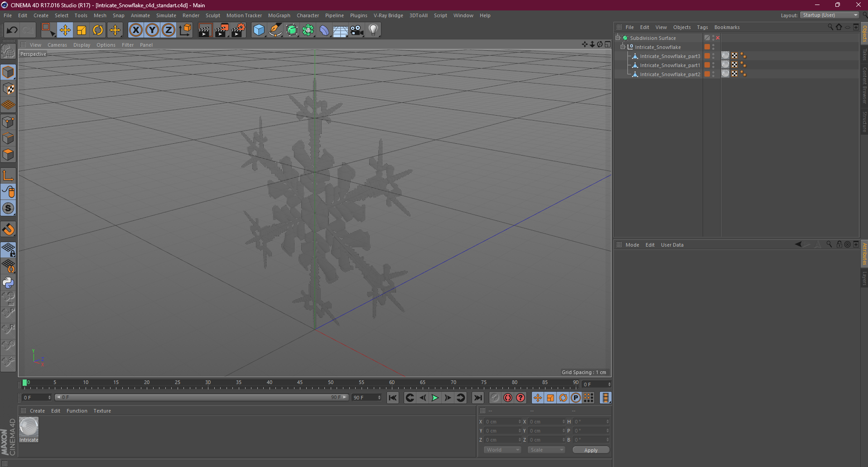
Task: Enable Edges mode
Action: coord(8,138)
